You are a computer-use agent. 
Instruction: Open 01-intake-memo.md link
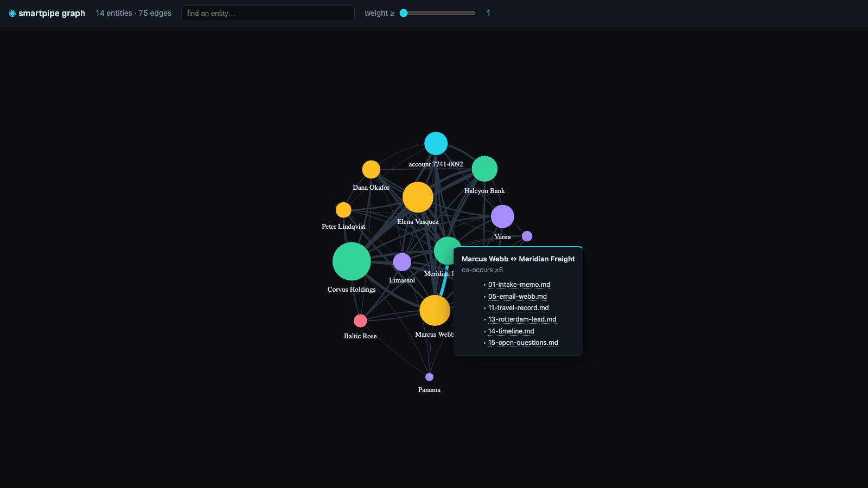[x=519, y=285]
